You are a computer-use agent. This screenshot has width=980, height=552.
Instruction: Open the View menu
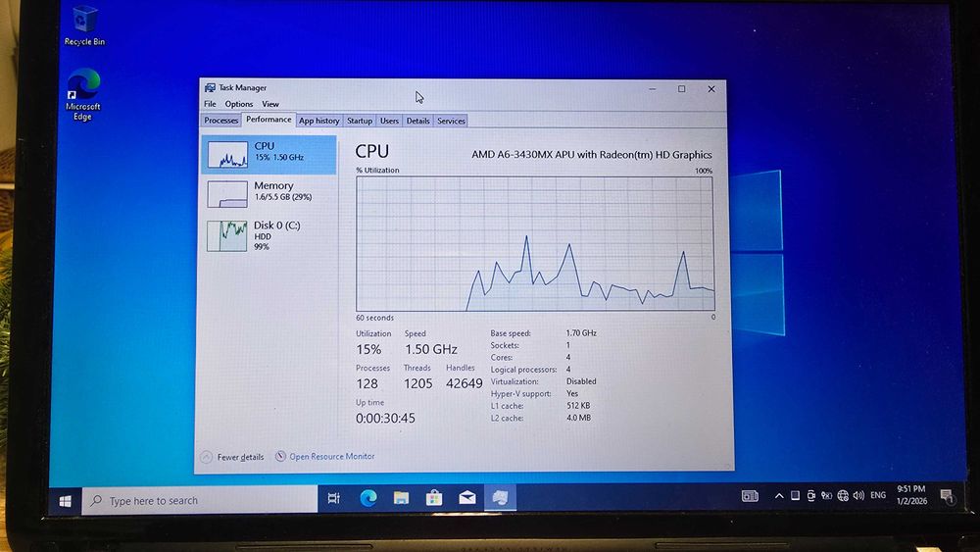[270, 104]
